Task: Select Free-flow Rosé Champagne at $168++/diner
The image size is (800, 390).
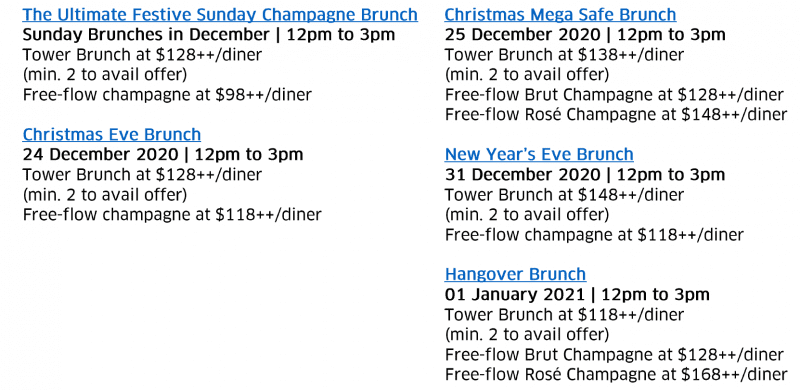Action: pos(616,374)
